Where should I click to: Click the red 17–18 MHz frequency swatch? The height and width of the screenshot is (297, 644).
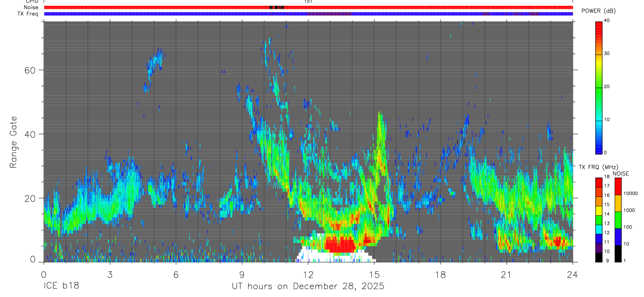tap(599, 183)
